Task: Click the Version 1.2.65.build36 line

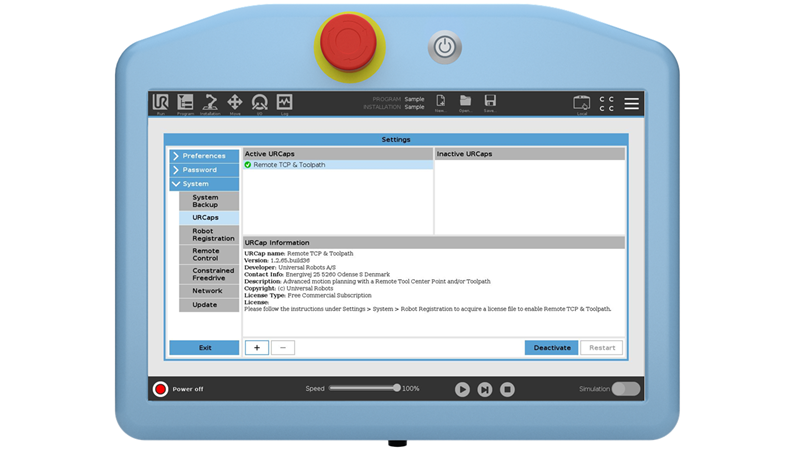Action: pyautogui.click(x=277, y=260)
